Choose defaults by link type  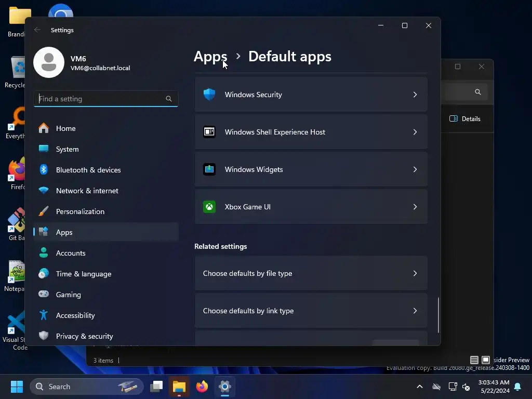[311, 311]
